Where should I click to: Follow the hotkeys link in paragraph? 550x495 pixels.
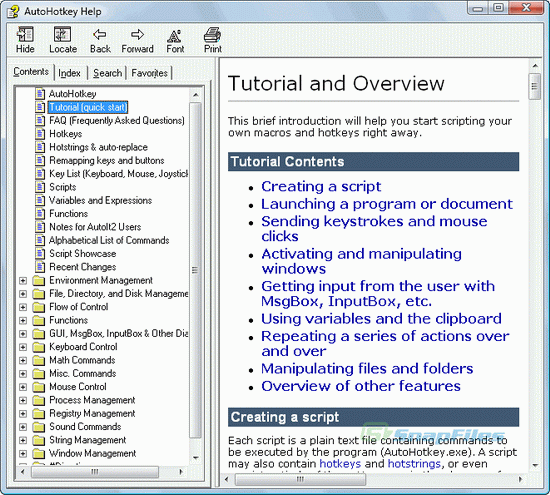[340, 464]
